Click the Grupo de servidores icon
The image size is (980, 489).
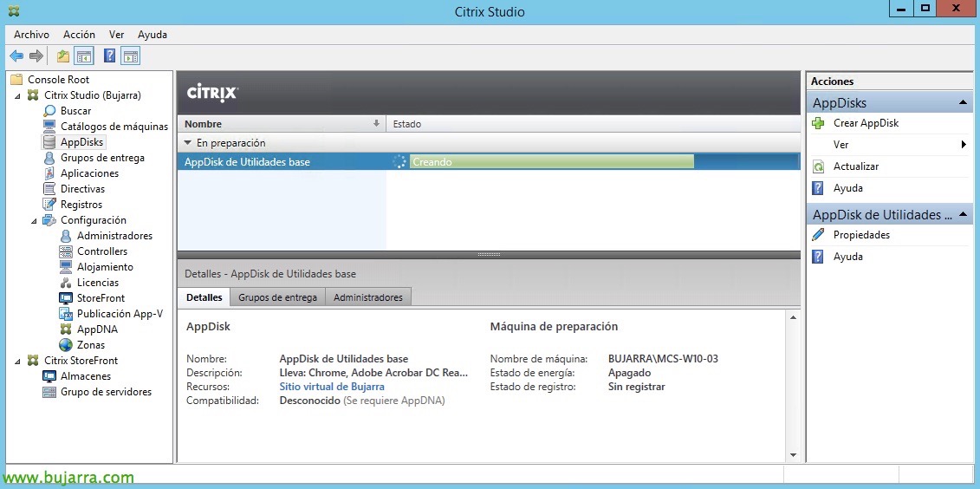49,392
